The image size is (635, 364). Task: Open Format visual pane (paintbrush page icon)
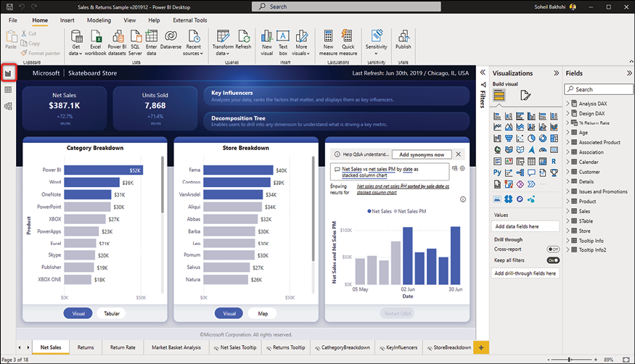tap(525, 96)
